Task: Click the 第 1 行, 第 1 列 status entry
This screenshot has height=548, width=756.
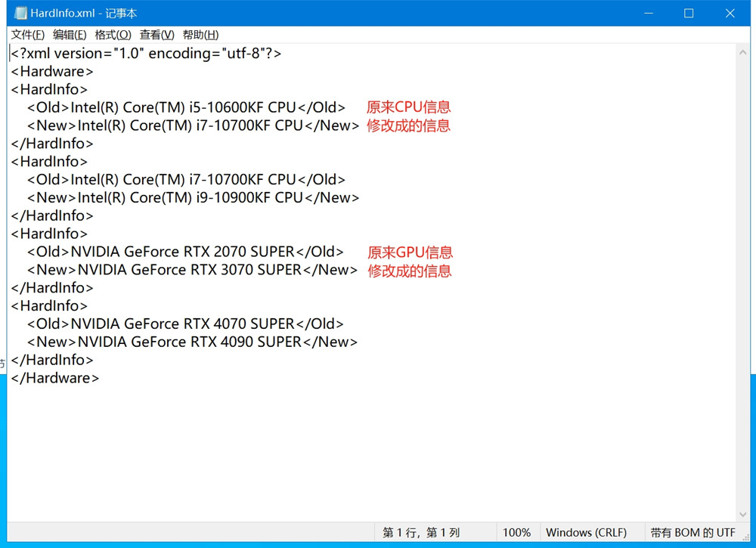Action: click(x=421, y=533)
